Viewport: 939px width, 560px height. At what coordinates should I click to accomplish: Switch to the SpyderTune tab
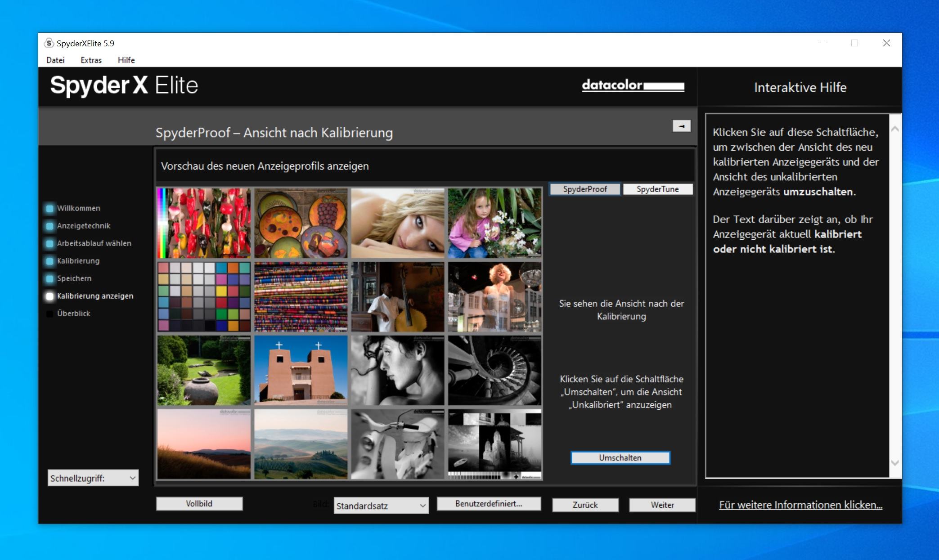coord(657,189)
